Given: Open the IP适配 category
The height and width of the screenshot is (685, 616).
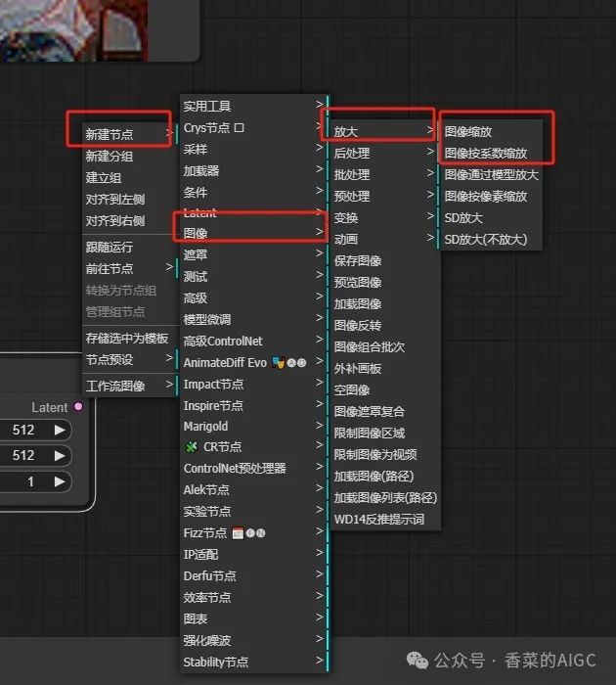Looking at the screenshot, I should click(253, 554).
